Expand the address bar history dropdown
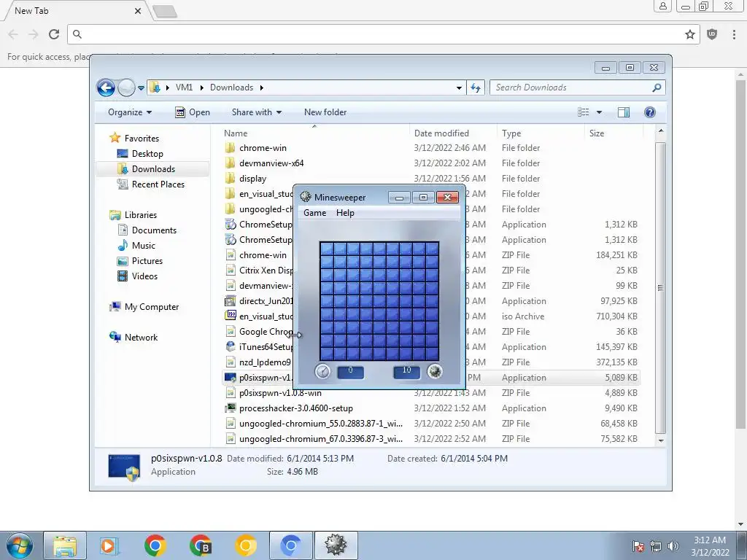Viewport: 747px width, 560px height. tap(459, 88)
